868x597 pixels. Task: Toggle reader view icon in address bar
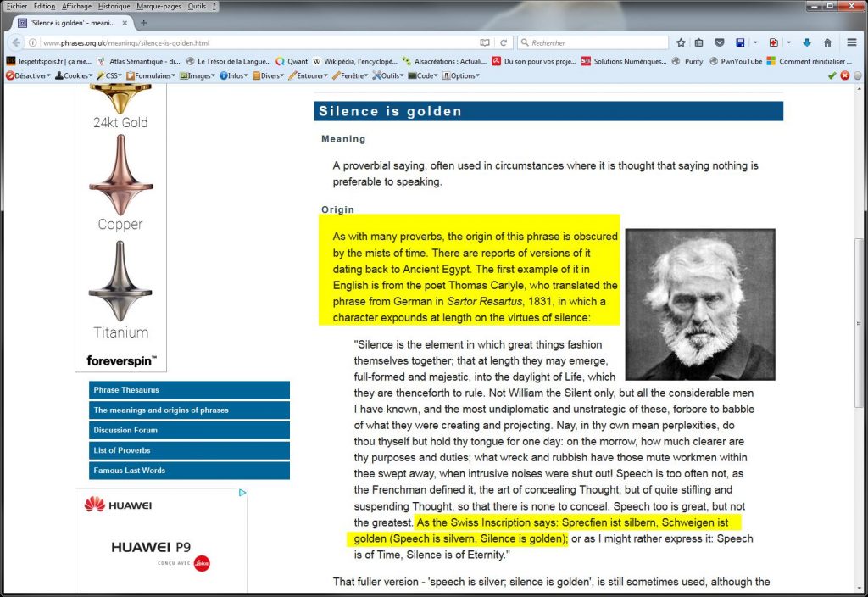485,42
